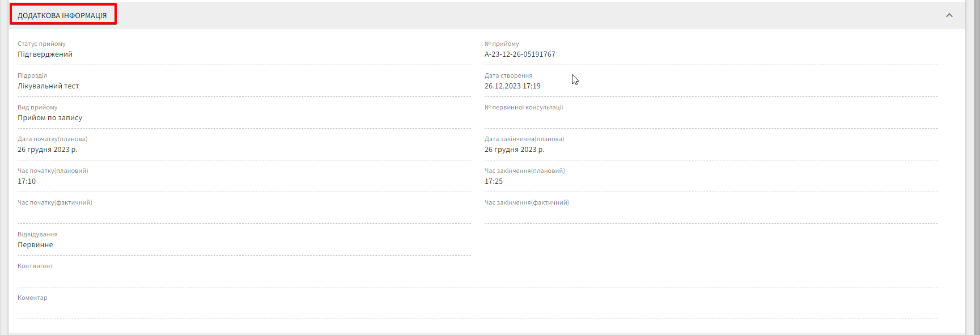Click the Дата початку(планова) field
This screenshot has height=335, width=980.
tap(48, 150)
